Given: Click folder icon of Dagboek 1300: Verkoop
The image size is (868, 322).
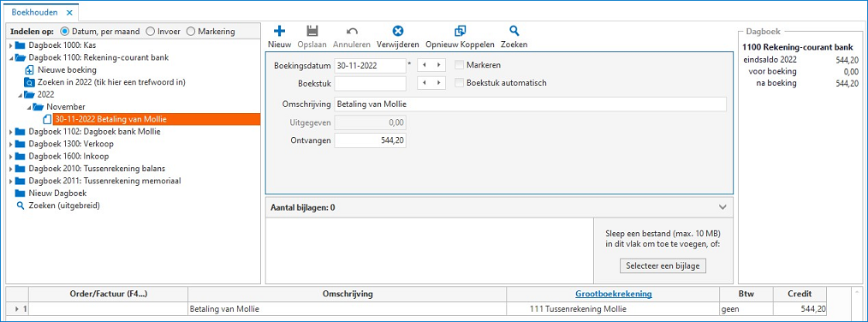Looking at the screenshot, I should pos(21,144).
